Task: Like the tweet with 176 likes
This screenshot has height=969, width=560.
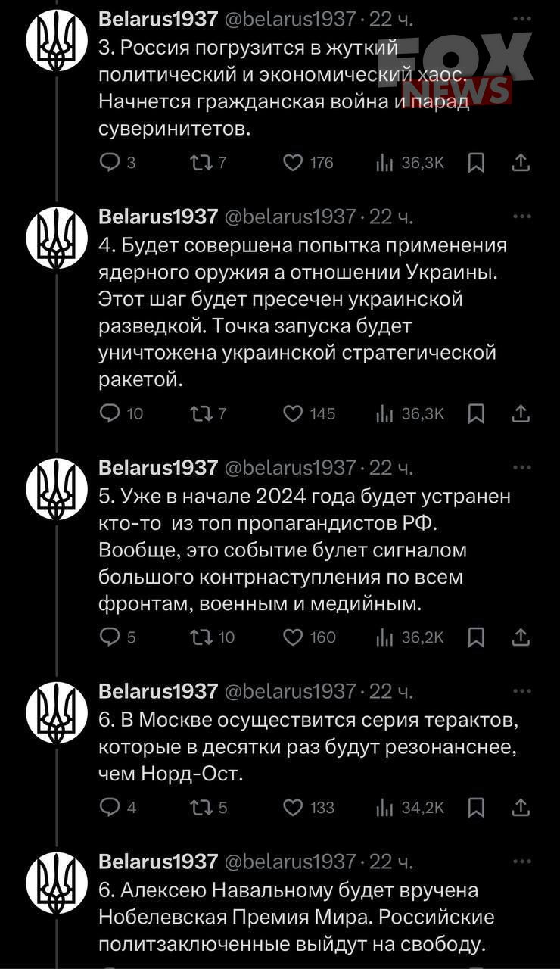Action: click(308, 163)
